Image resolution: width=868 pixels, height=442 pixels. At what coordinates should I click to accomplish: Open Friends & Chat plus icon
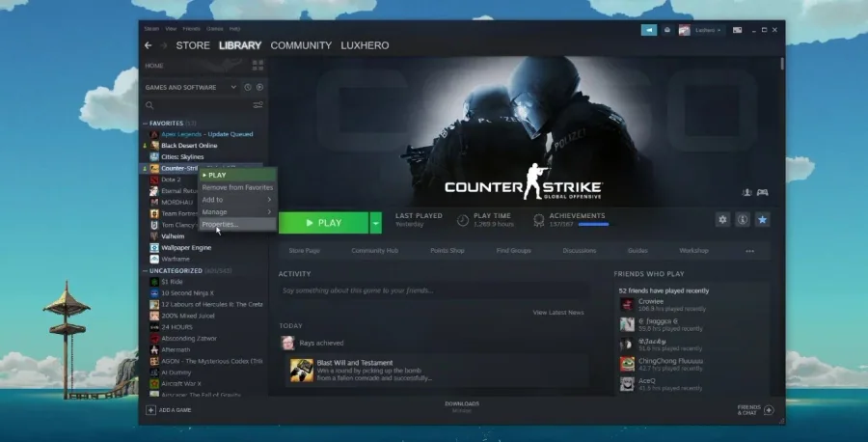[x=769, y=410]
